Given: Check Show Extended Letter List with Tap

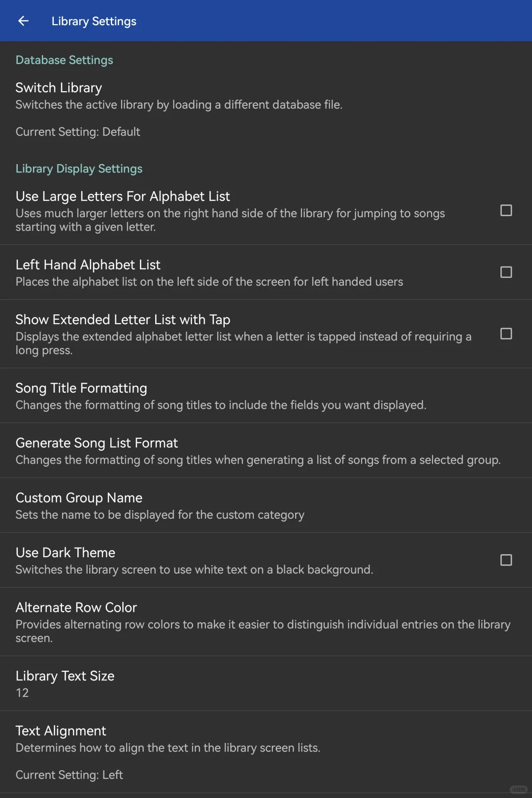Looking at the screenshot, I should pyautogui.click(x=506, y=333).
